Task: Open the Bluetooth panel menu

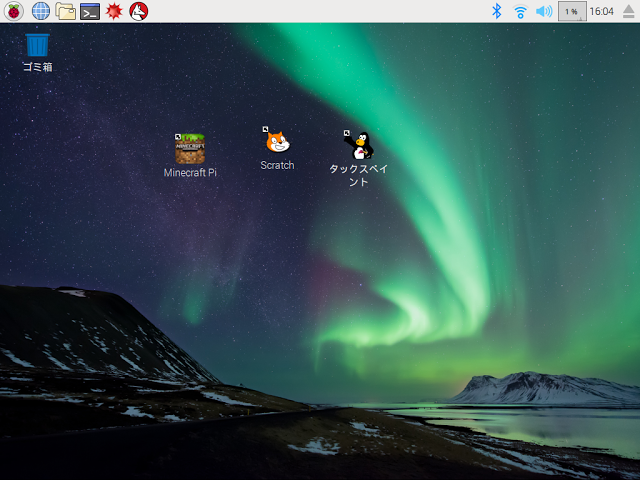Action: point(496,11)
